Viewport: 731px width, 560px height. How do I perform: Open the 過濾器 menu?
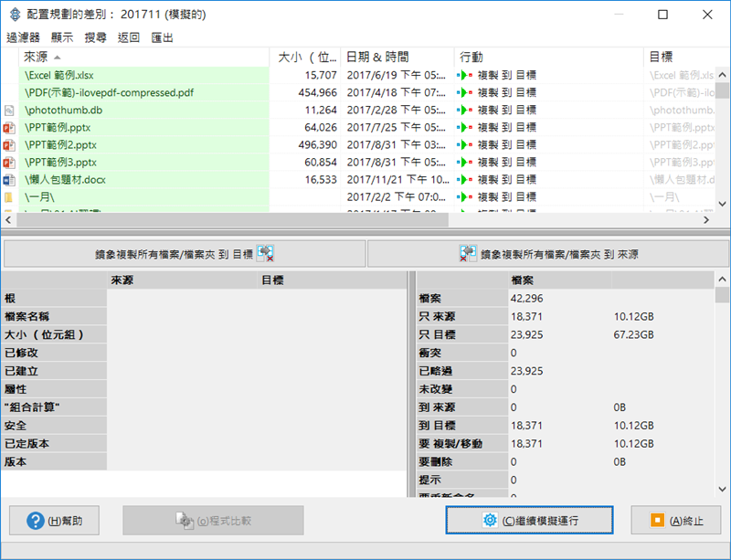[23, 37]
